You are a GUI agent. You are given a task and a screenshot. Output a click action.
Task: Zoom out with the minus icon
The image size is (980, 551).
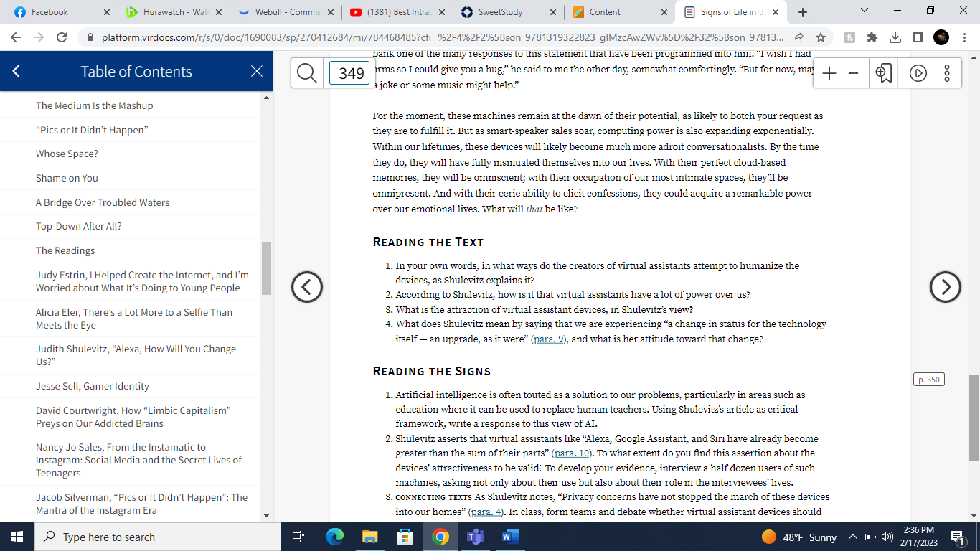pos(853,73)
